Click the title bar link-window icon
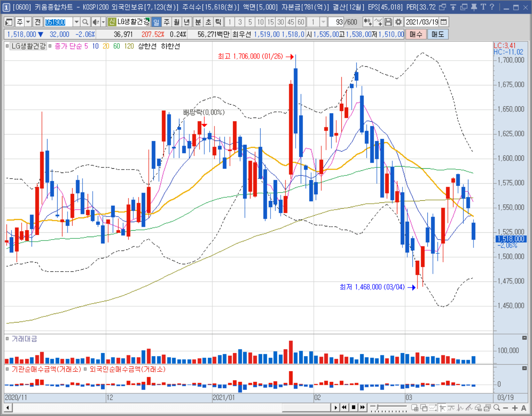The width and height of the screenshot is (532, 416). click(443, 7)
